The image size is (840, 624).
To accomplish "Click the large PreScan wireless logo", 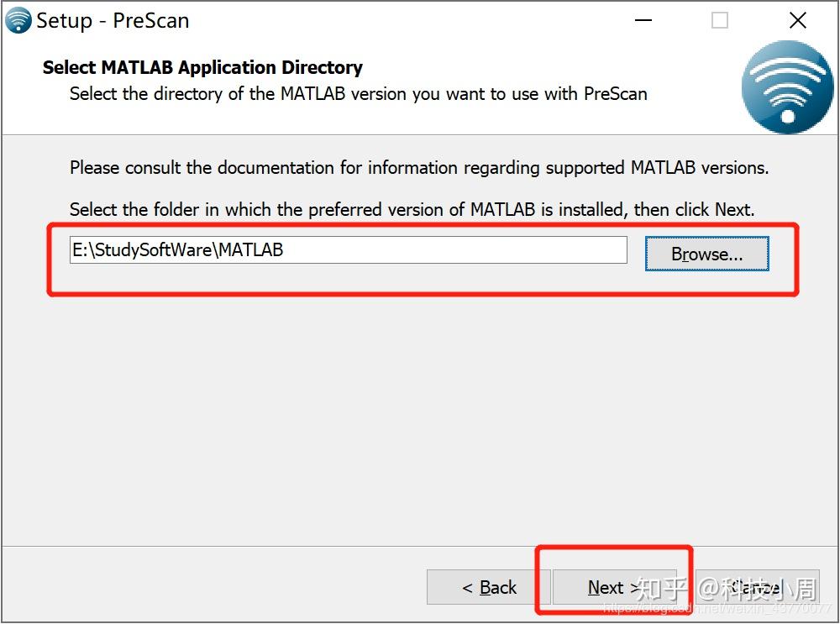I will click(788, 87).
